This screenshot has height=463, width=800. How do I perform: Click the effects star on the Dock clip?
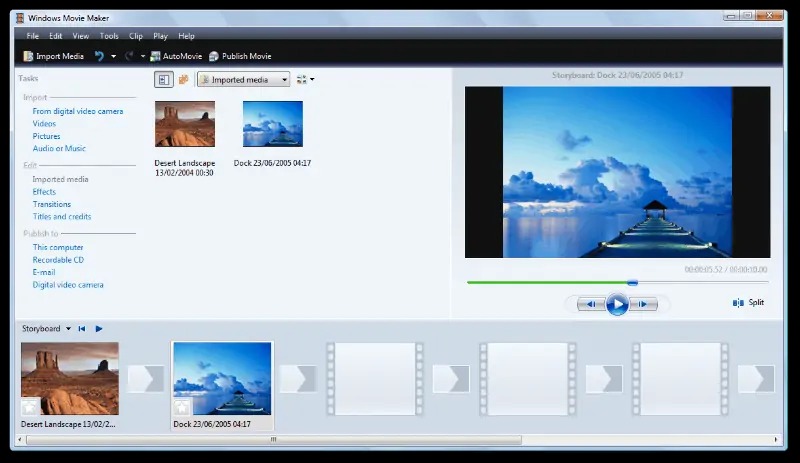click(x=182, y=406)
